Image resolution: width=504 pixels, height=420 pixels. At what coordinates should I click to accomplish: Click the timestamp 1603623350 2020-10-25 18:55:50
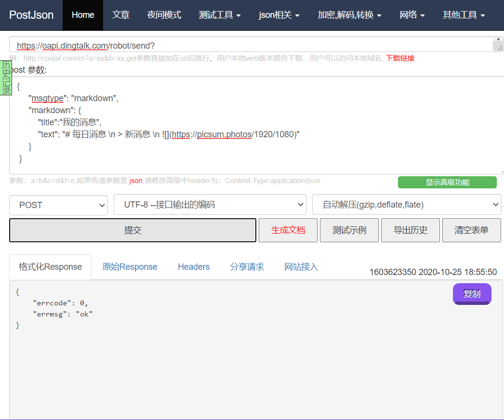pyautogui.click(x=433, y=272)
